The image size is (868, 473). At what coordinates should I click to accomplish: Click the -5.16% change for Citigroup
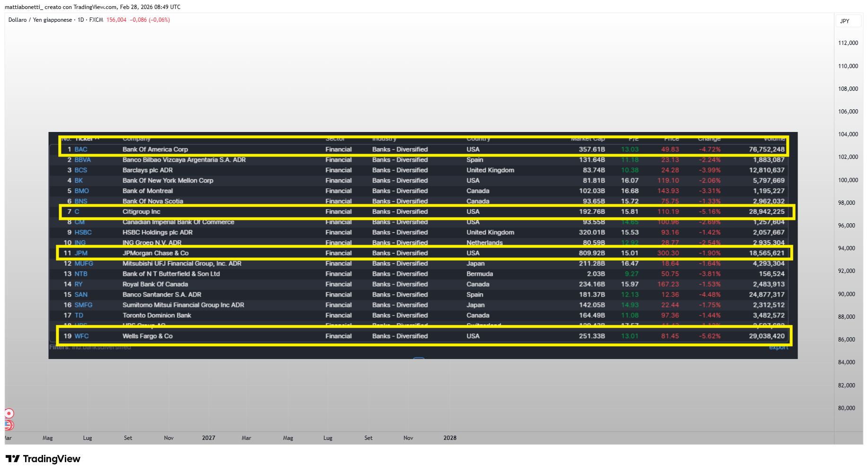[710, 212]
